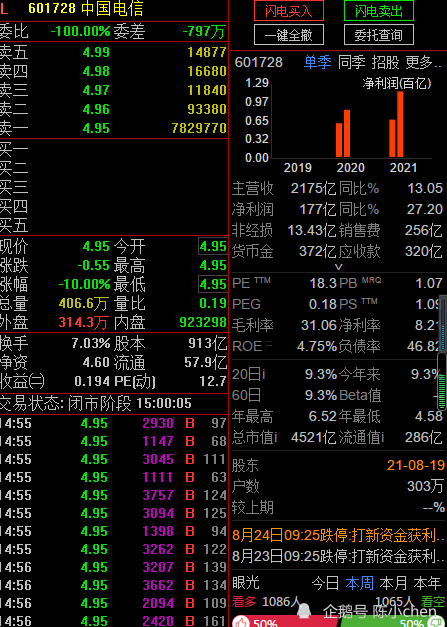Viewport: 447px width, 627px height.
Task: Click the 卖四 price 4.98 row
Action: (x=114, y=71)
